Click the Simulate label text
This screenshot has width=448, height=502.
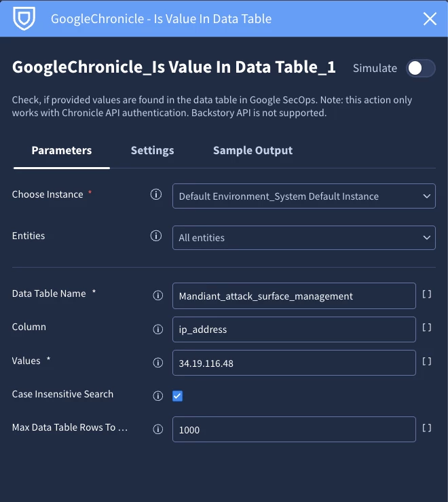375,68
